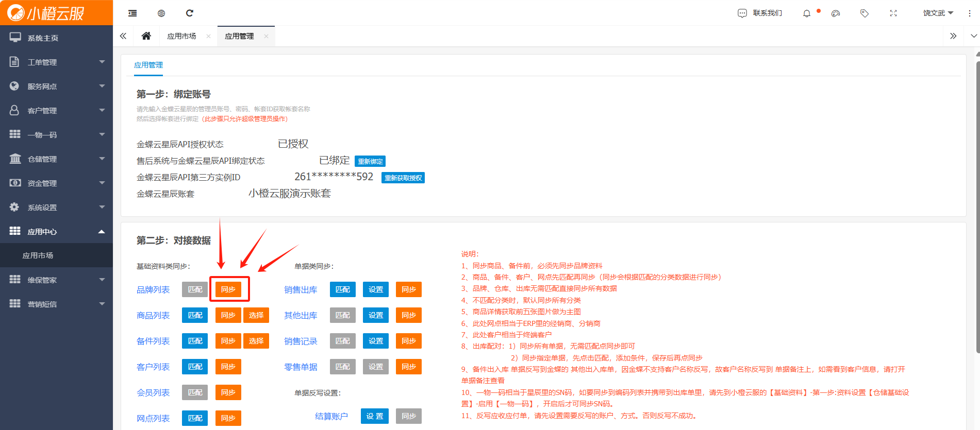The width and height of the screenshot is (980, 430).
Task: Open the 网点列表 link
Action: (153, 418)
